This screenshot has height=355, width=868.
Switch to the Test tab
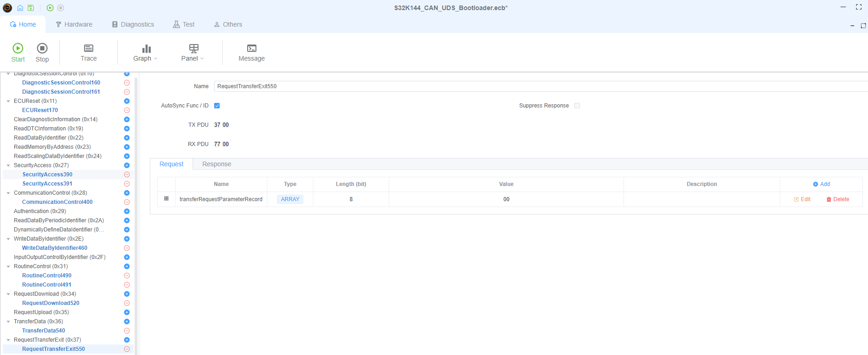point(184,24)
